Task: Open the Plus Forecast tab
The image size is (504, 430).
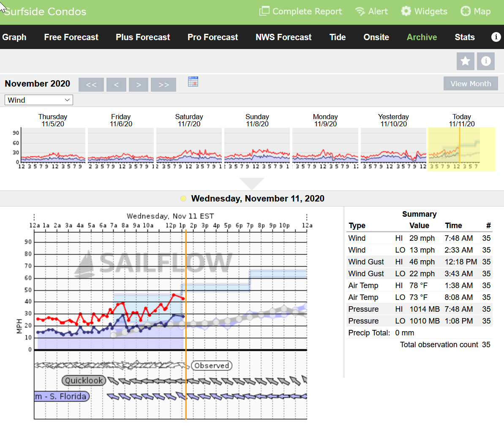Action: tap(143, 37)
